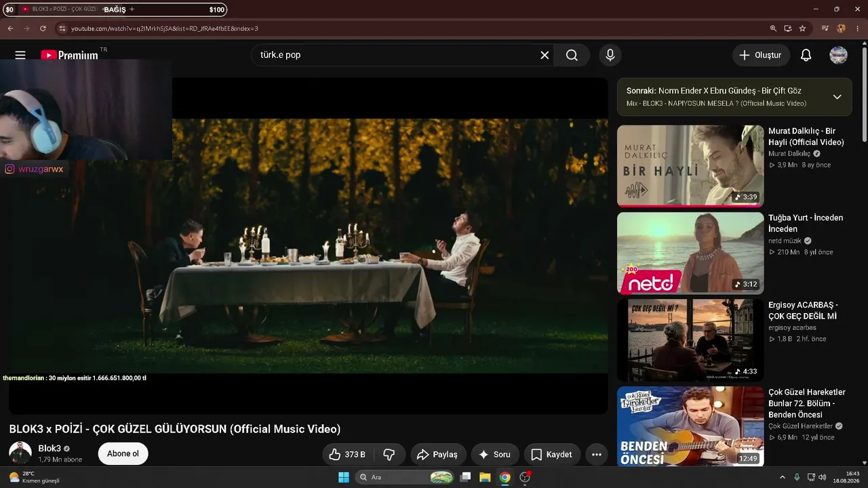The width and height of the screenshot is (868, 488).
Task: Open the YouTube guide hamburger menu
Action: [20, 55]
